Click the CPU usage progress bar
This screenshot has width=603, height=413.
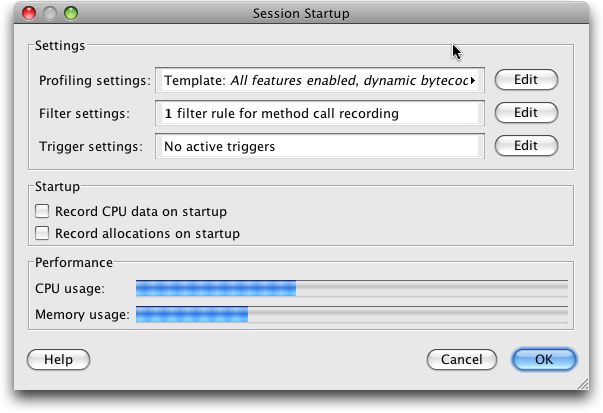click(x=350, y=289)
